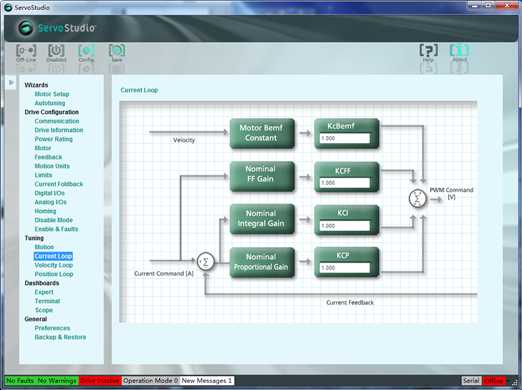Image resolution: width=522 pixels, height=390 pixels.
Task: Open Enable & Faults page
Action: point(56,229)
